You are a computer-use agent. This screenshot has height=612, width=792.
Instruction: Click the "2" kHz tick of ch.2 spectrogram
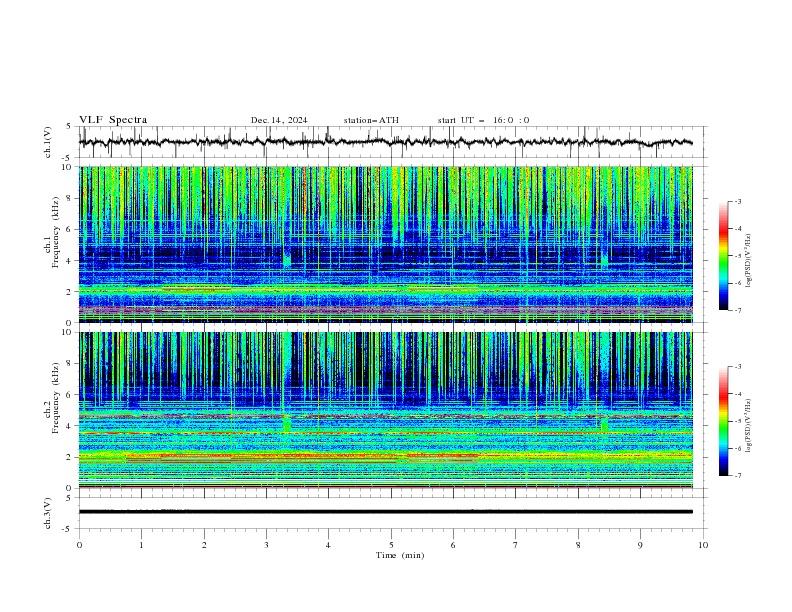(x=70, y=457)
